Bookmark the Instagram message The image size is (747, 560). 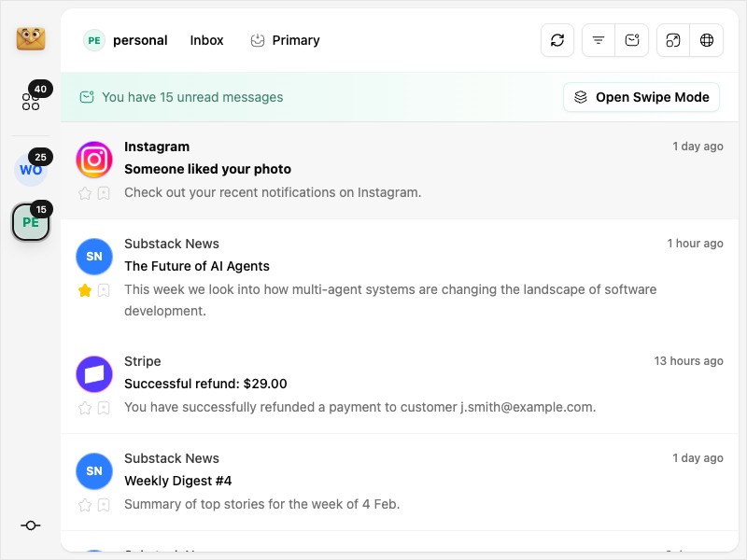(104, 193)
